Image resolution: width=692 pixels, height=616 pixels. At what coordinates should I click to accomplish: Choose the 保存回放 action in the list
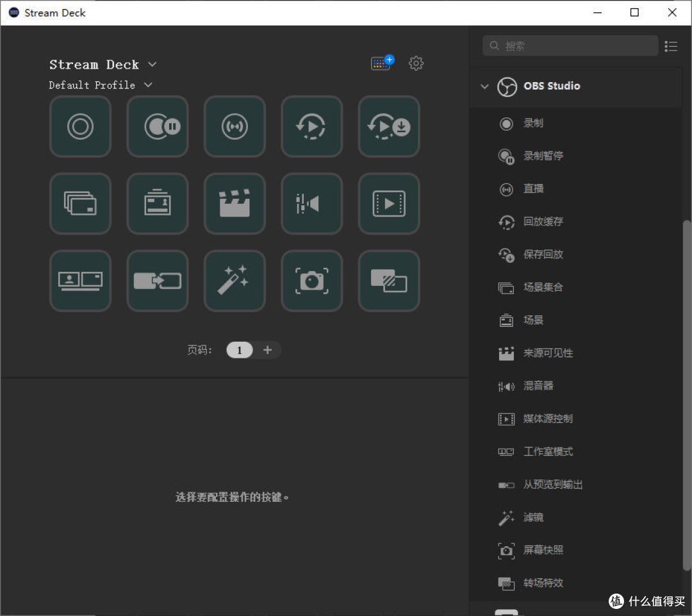[575, 254]
